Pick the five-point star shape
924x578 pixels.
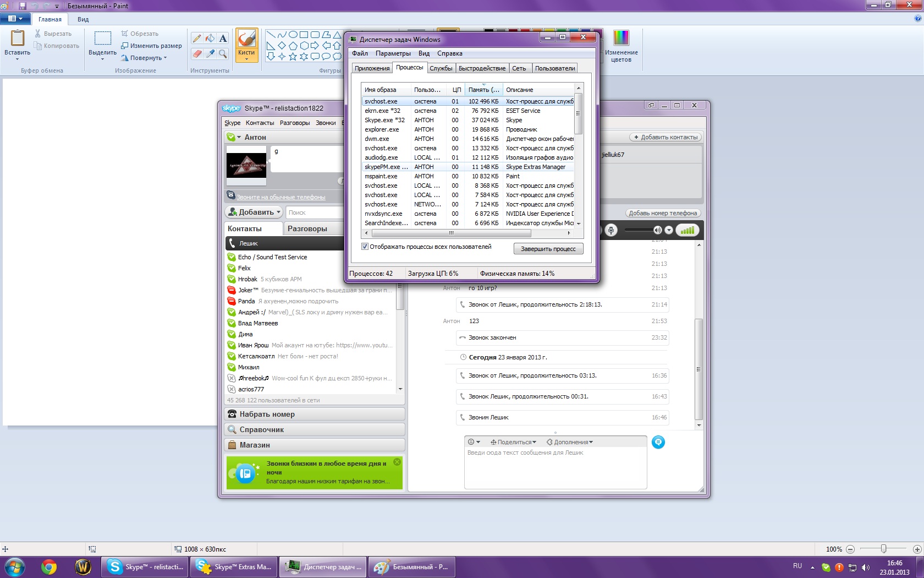[x=293, y=56]
